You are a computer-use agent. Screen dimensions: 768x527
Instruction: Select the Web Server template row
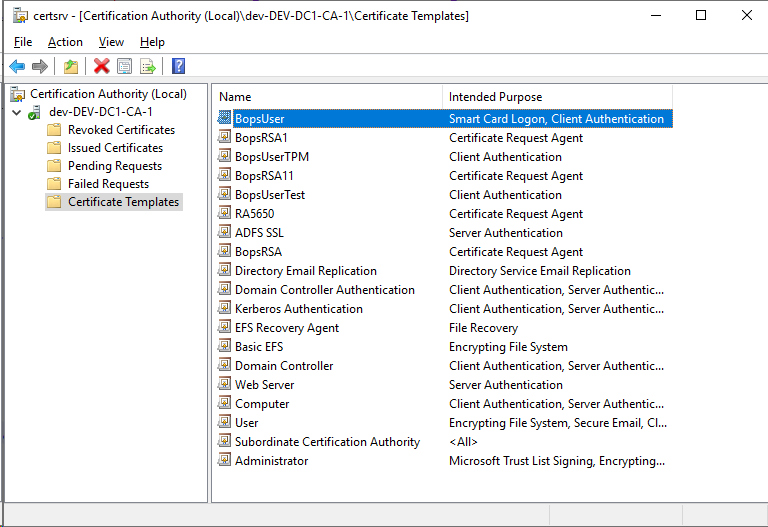264,385
